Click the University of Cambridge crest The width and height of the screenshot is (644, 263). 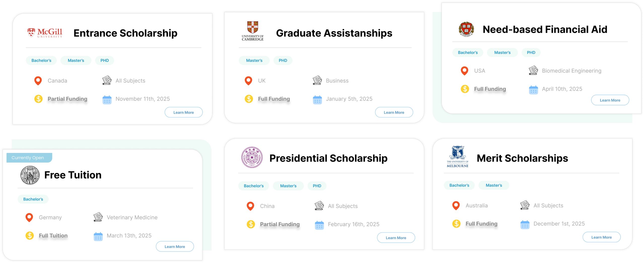point(253,31)
